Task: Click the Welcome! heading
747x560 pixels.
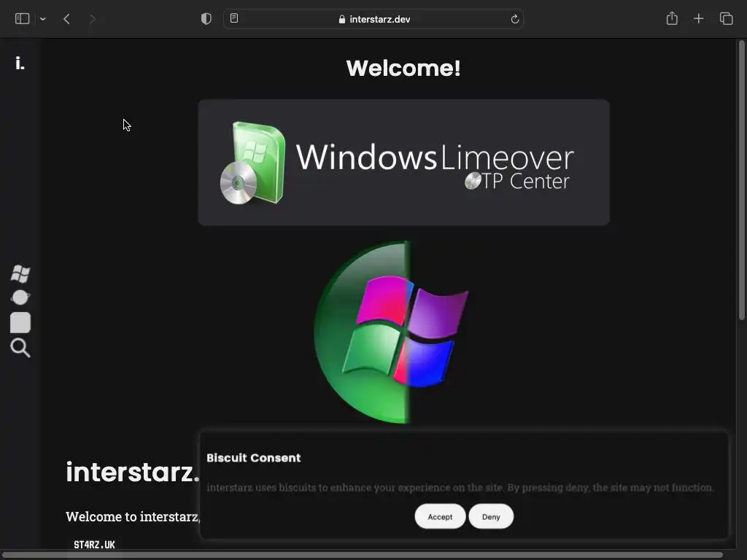Action: pyautogui.click(x=403, y=68)
